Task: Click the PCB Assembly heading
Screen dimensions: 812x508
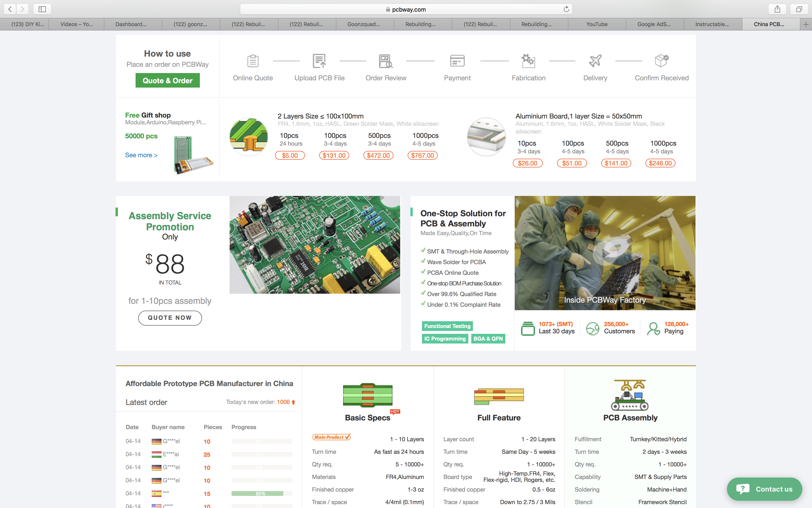Action: pos(630,418)
